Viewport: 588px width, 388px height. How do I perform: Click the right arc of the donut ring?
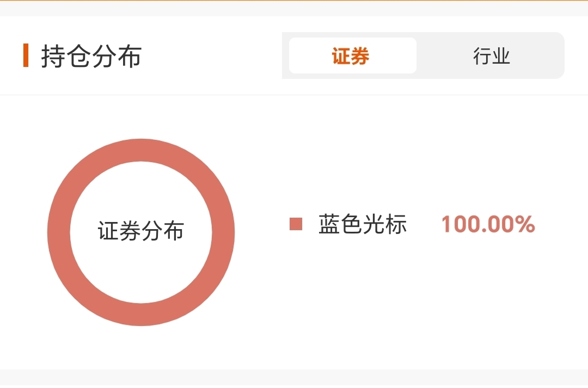[223, 232]
